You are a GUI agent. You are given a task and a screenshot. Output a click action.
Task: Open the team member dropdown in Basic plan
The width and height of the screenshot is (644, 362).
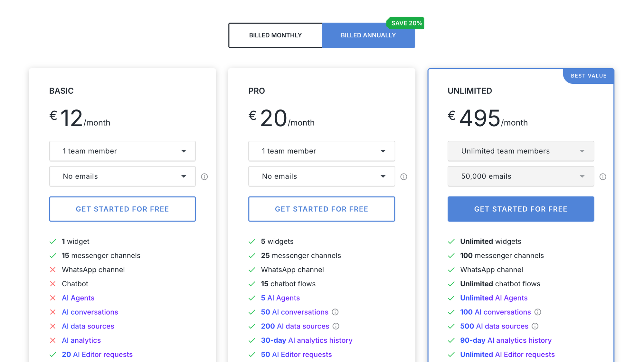[x=122, y=151]
